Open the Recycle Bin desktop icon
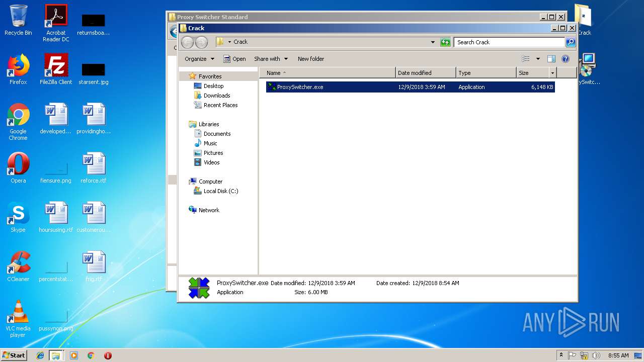 click(18, 20)
